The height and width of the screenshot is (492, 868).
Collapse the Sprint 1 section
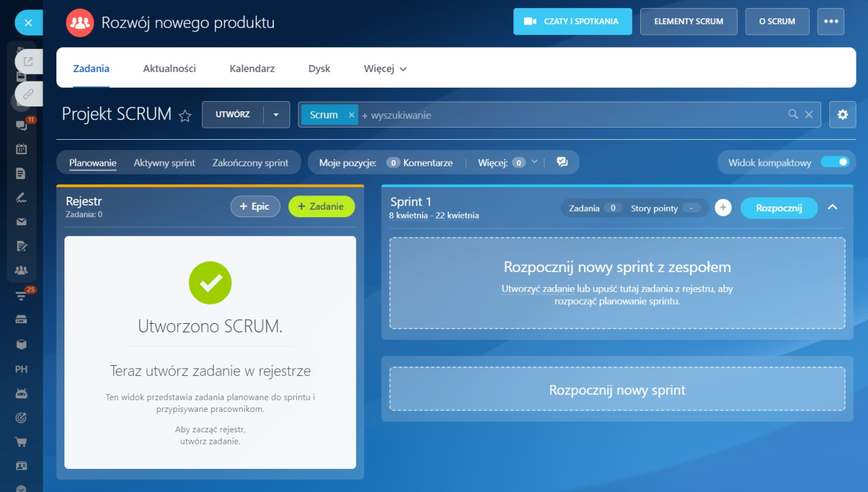tap(833, 207)
